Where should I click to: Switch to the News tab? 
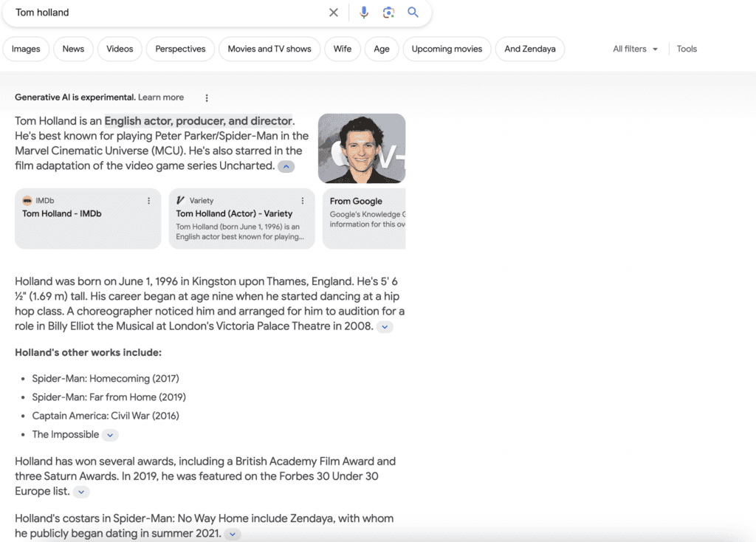tap(73, 49)
